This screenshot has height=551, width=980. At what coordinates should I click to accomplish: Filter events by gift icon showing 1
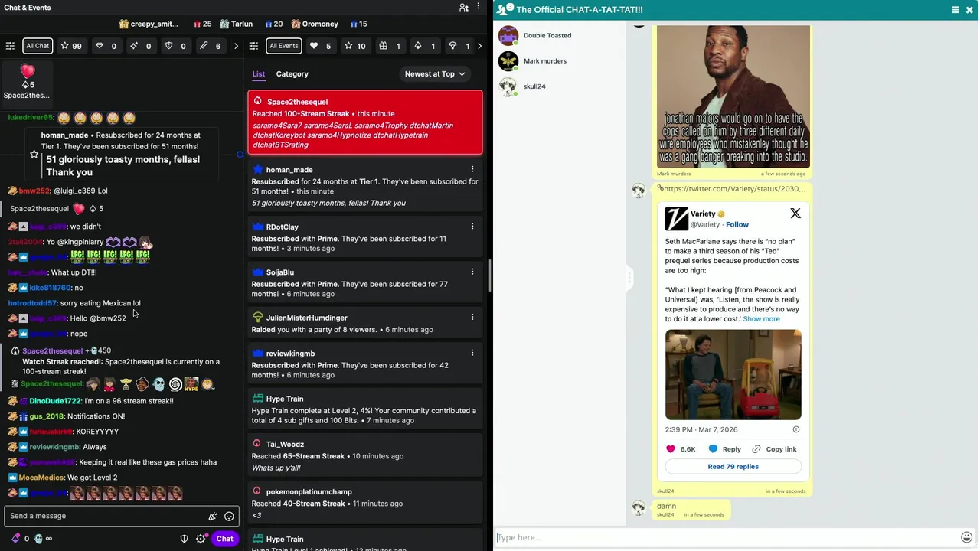[390, 46]
